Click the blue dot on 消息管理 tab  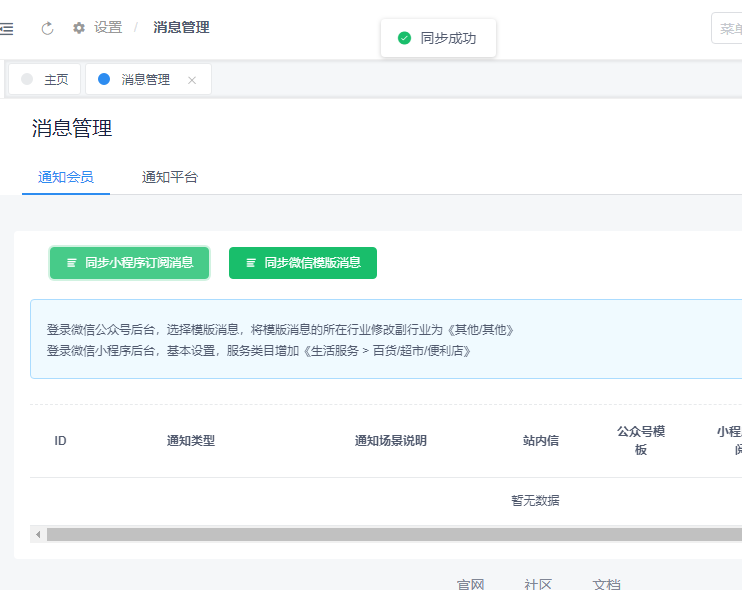(x=104, y=79)
